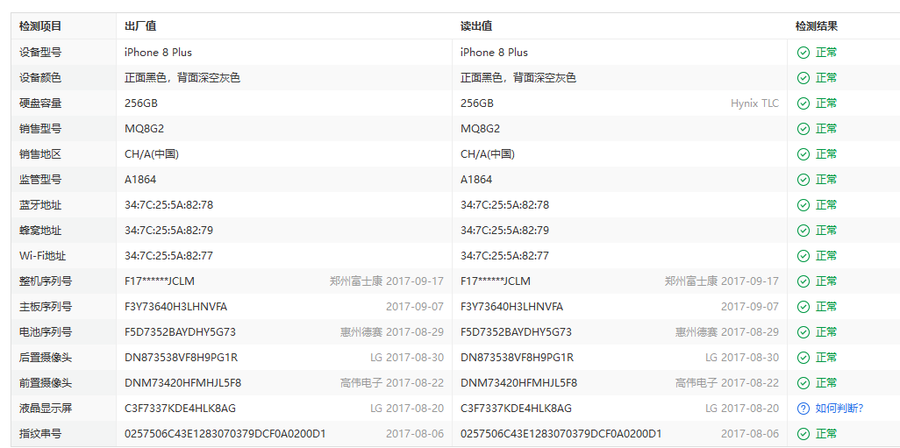Click the factory mainboard serial F3Y73640H3LHNVFA
900x448 pixels.
[x=176, y=307]
